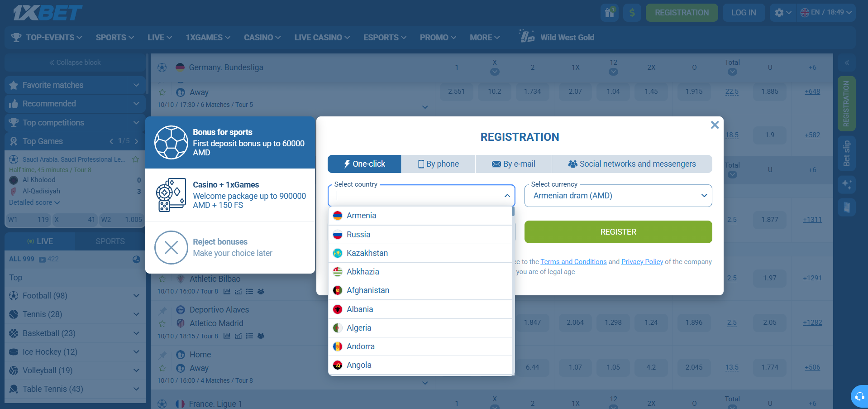Click the Wild West Gold promo icon
The height and width of the screenshot is (409, 868).
click(527, 36)
